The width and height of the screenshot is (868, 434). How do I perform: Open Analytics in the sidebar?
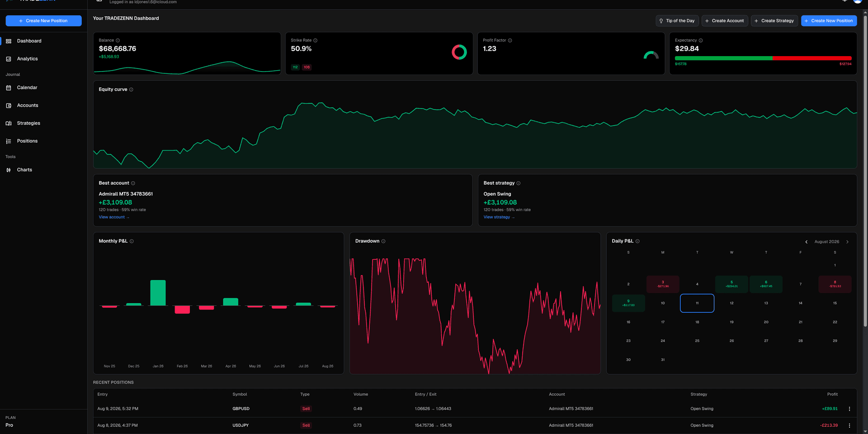click(43, 59)
